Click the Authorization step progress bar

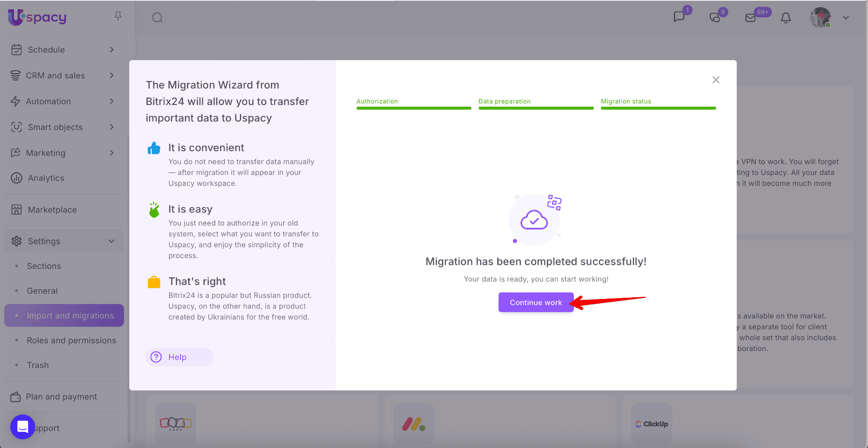414,108
